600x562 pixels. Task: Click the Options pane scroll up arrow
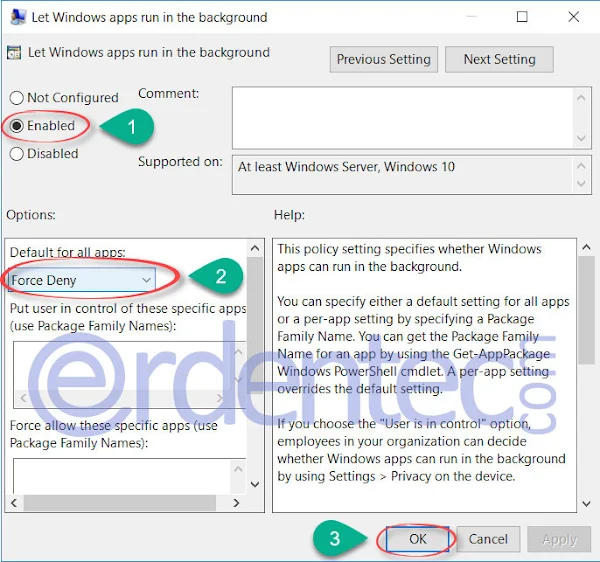(255, 248)
